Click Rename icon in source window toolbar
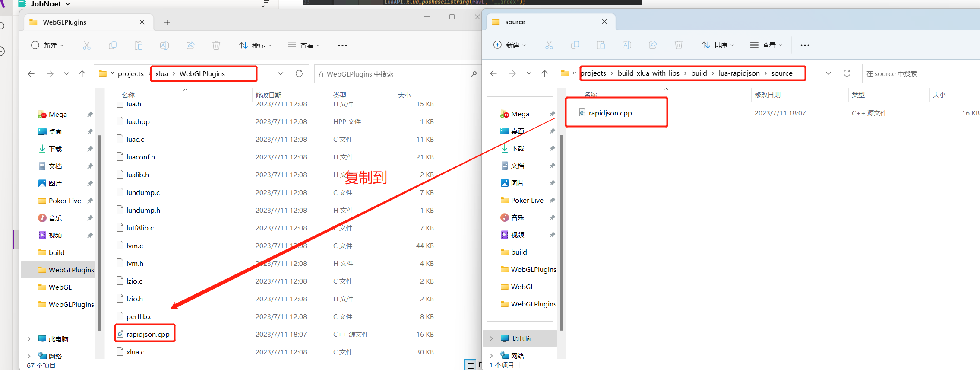 click(x=627, y=45)
